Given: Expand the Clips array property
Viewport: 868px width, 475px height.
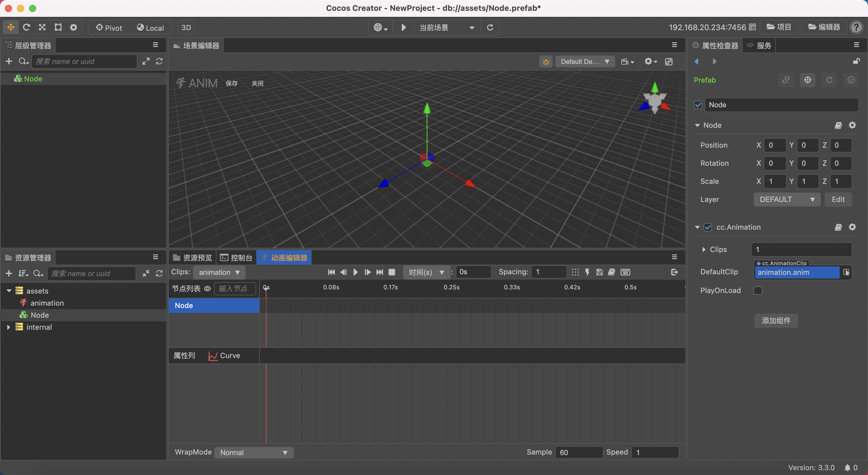Looking at the screenshot, I should pyautogui.click(x=704, y=250).
